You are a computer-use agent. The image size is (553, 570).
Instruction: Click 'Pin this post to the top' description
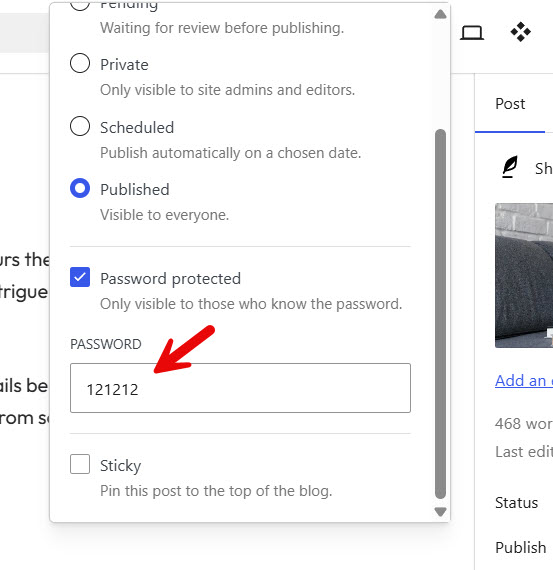pos(216,491)
